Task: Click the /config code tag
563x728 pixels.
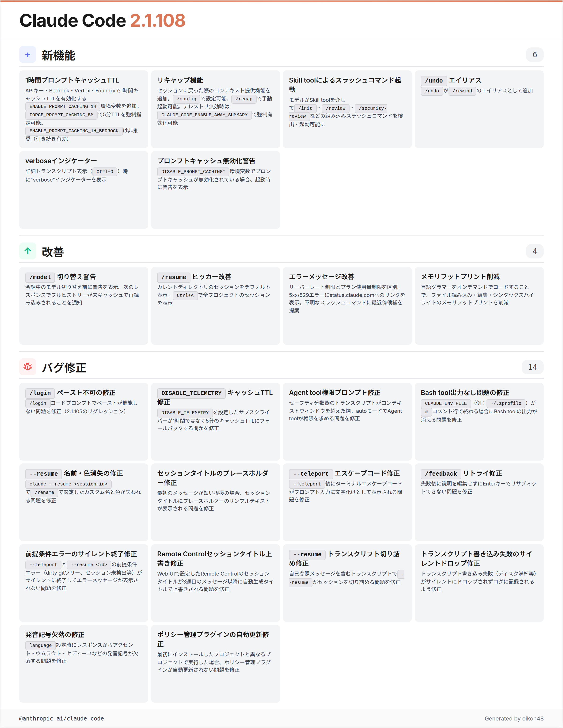Action: pyautogui.click(x=187, y=99)
